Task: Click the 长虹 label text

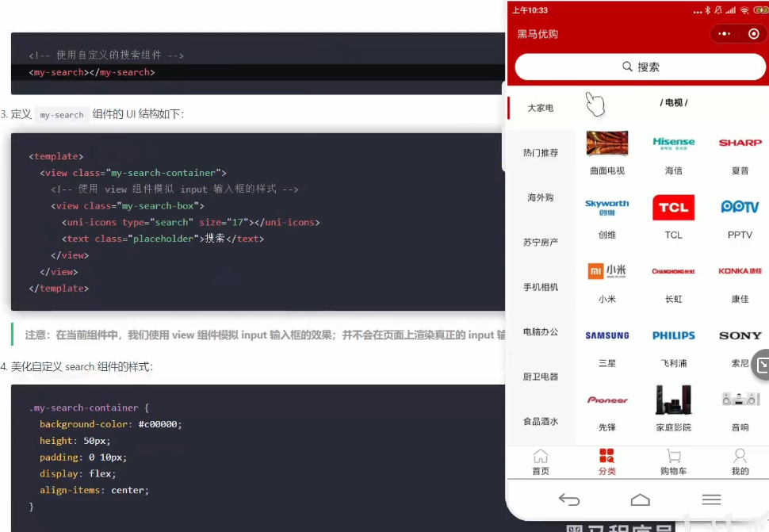Action: coord(673,299)
